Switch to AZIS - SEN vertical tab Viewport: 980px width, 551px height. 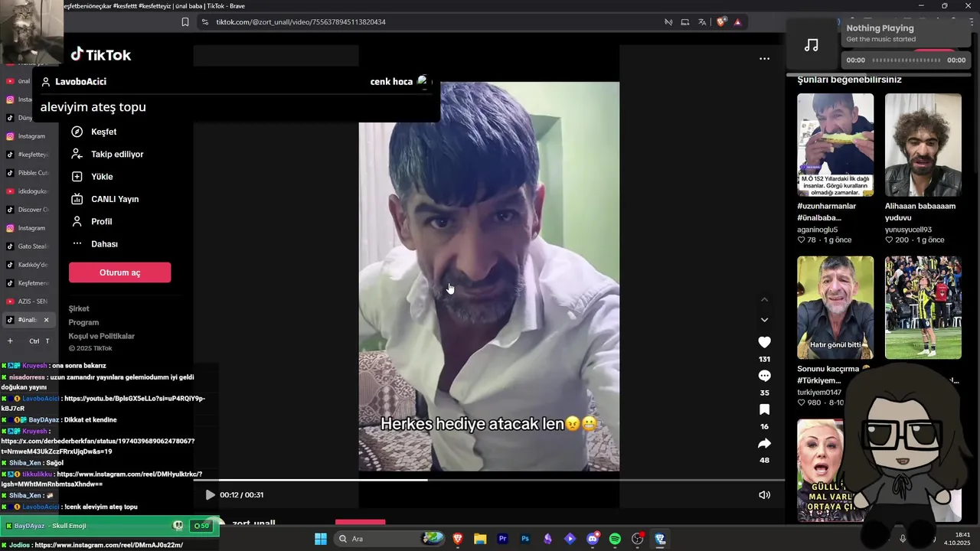click(28, 302)
